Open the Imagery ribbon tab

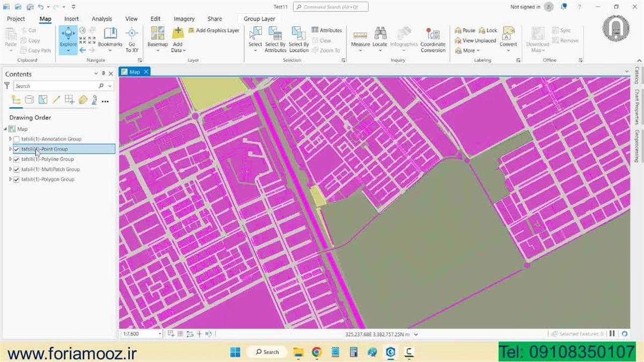(x=184, y=19)
